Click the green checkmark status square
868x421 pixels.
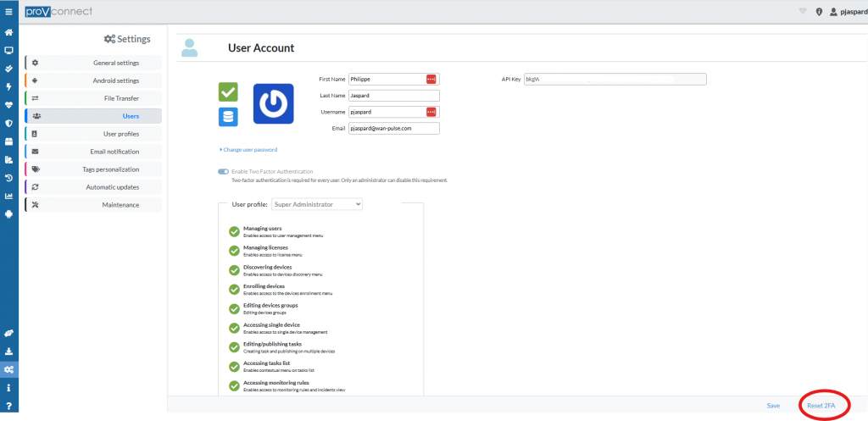coord(228,91)
